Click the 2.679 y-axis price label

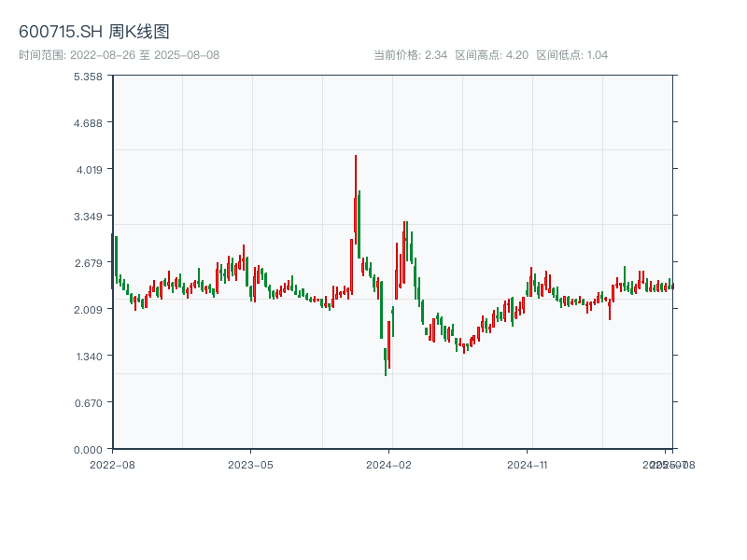point(87,262)
